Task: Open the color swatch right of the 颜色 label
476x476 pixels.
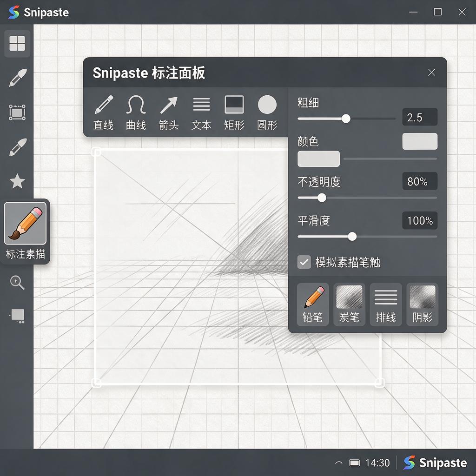Action: [420, 141]
